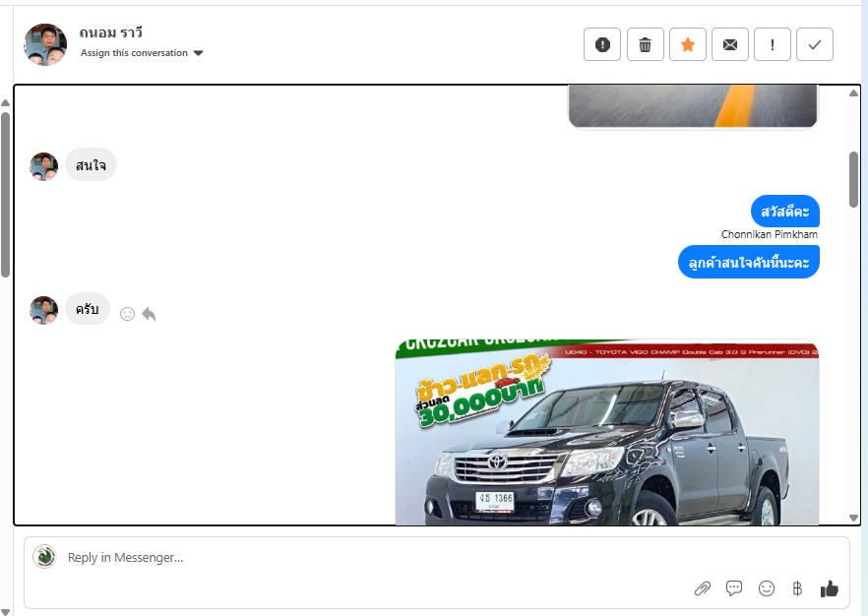Screen dimensions: 868x616
Task: Attach a file with paperclip icon
Action: coord(703,588)
